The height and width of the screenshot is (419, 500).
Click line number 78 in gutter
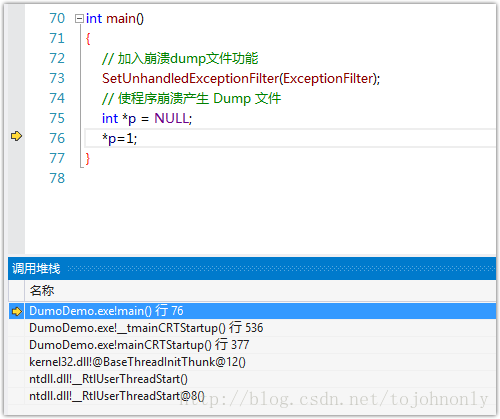57,178
